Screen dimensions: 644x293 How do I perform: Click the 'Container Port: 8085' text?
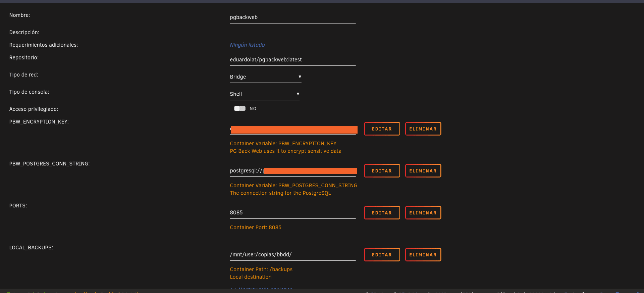coord(256,228)
